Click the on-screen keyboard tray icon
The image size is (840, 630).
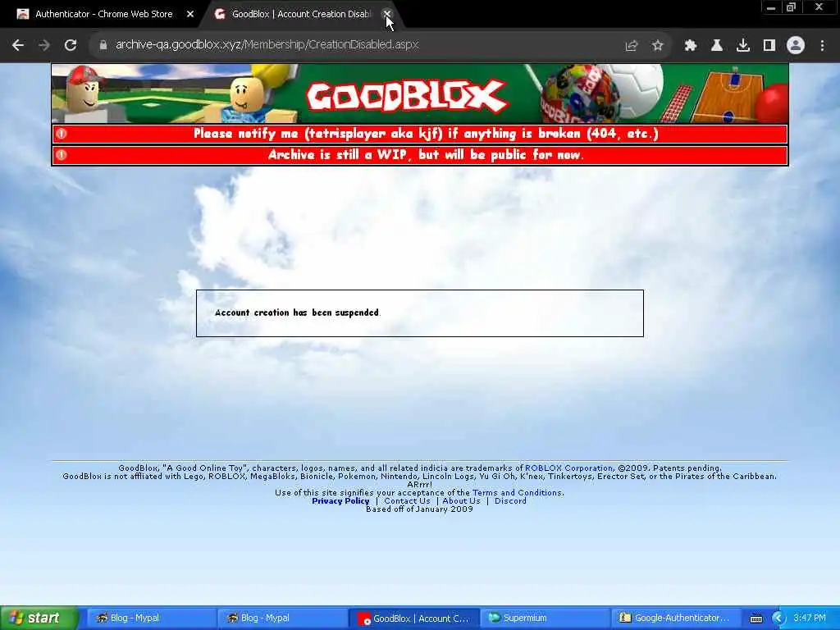pyautogui.click(x=756, y=619)
